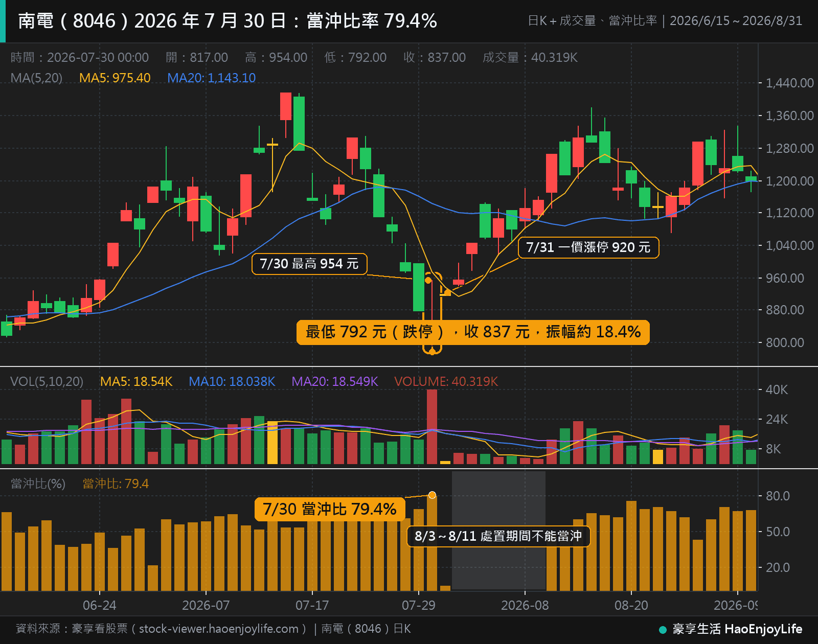Click the chart title "南電（8046）2026 年 7 月 30 日"
Image resolution: width=818 pixels, height=644 pixels.
[x=152, y=21]
